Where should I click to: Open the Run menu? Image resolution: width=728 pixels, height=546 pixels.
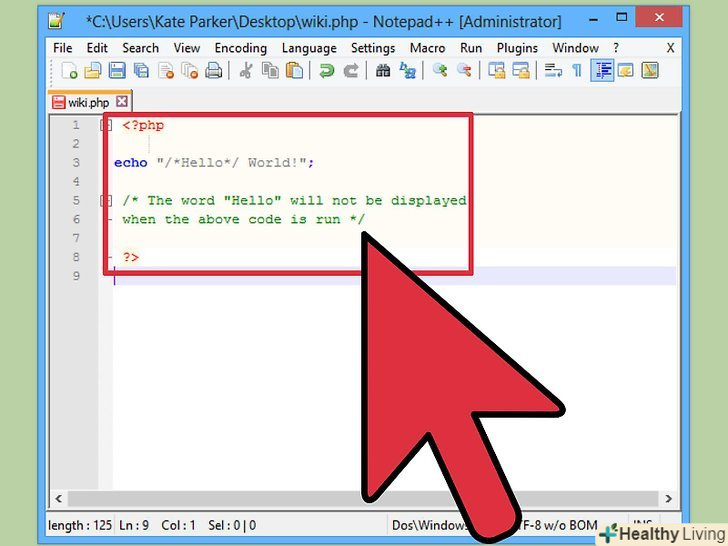(x=471, y=48)
